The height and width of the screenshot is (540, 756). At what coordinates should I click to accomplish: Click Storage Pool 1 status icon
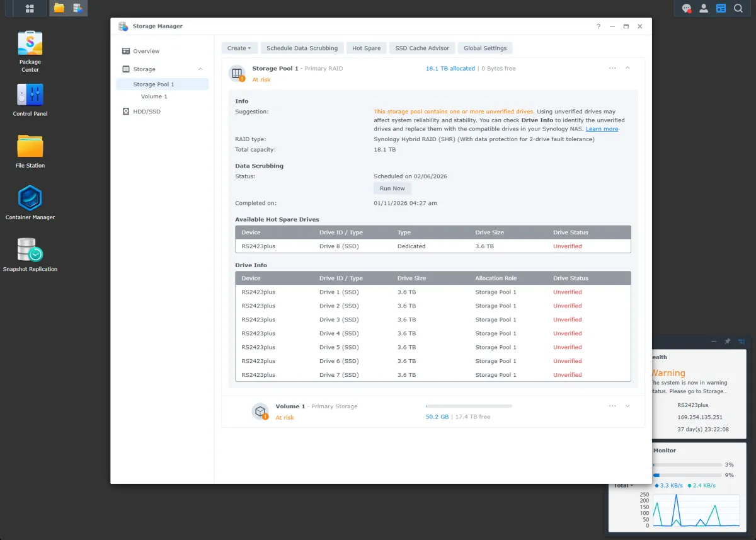coord(237,74)
